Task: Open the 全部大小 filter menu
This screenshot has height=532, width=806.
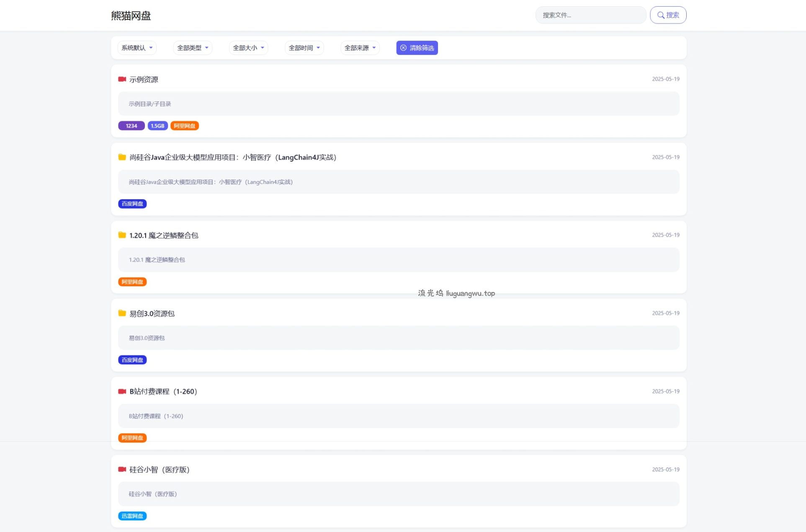Action: click(x=248, y=48)
